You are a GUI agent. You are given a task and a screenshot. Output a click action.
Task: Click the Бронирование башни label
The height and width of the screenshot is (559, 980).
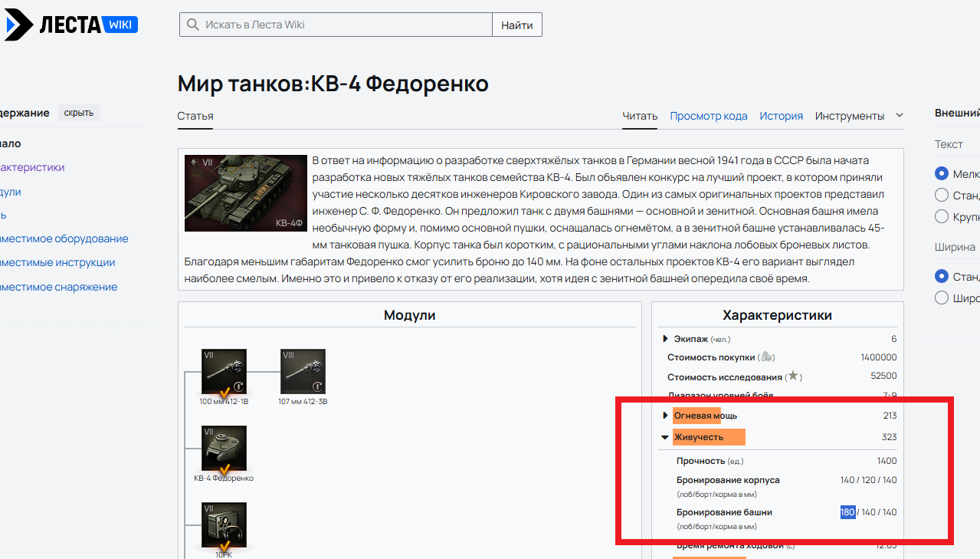pos(724,512)
